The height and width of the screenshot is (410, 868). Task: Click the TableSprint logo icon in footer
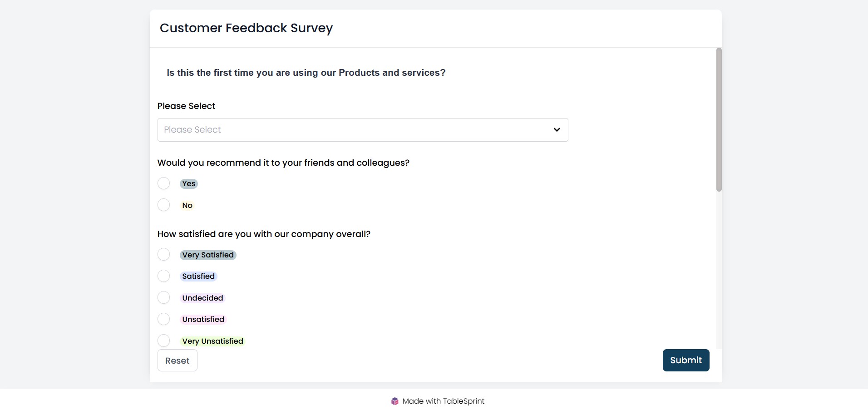pos(395,401)
